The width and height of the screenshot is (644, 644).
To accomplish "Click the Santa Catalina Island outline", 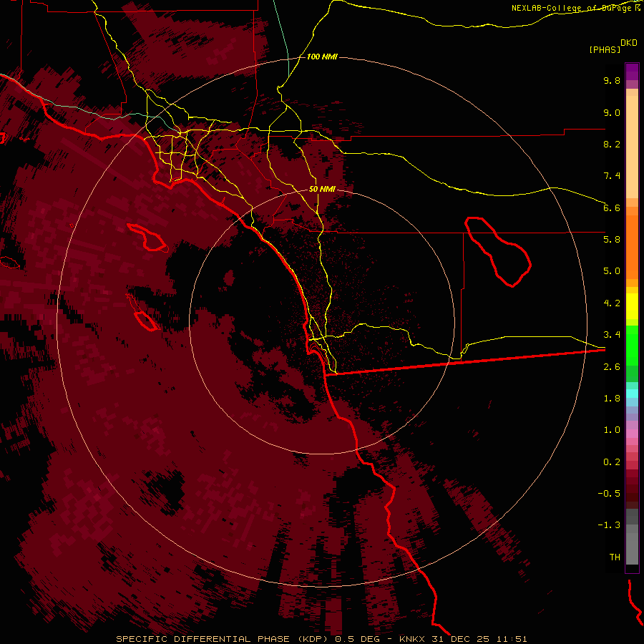I will click(x=147, y=238).
